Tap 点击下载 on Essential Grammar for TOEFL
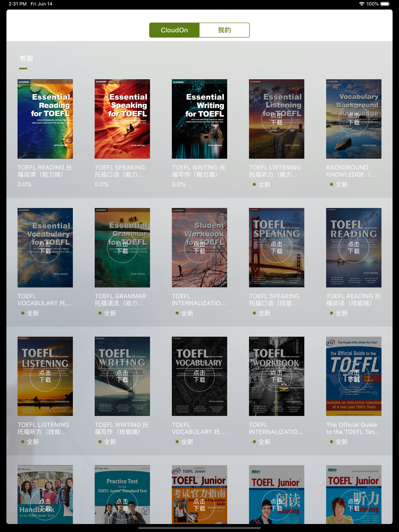The image size is (399, 532). coord(122,248)
